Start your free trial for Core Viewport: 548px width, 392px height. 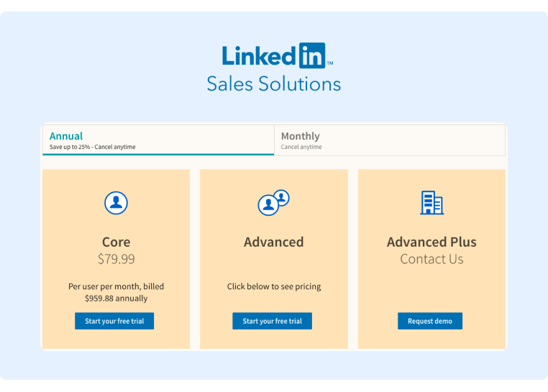pyautogui.click(x=114, y=321)
